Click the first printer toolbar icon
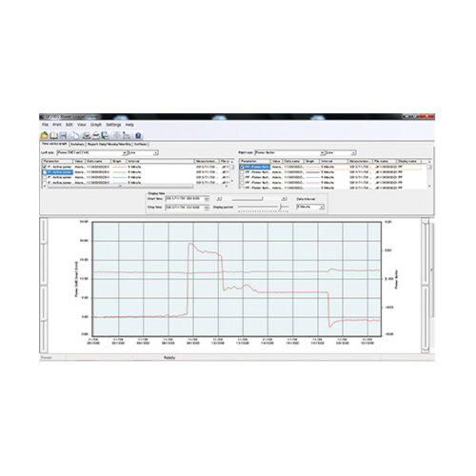The width and height of the screenshot is (476, 476). [x=87, y=135]
